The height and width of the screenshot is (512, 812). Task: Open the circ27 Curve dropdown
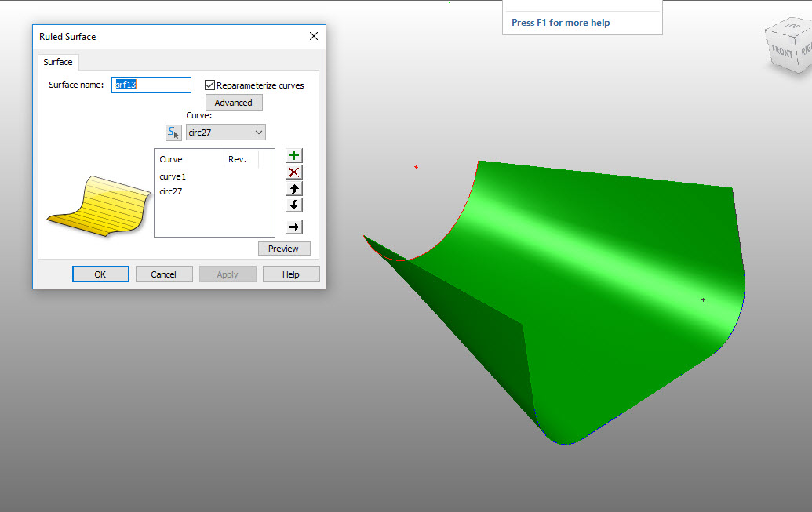pos(258,132)
